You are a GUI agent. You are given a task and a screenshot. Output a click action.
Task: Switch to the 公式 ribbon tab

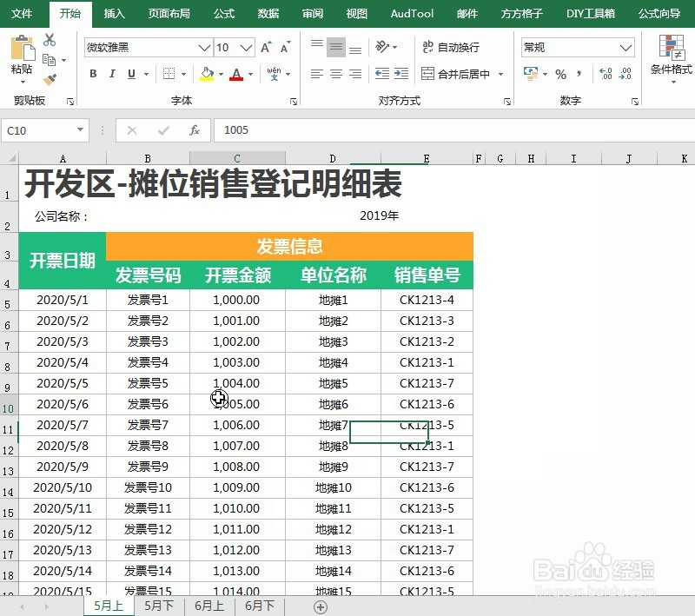(x=223, y=14)
